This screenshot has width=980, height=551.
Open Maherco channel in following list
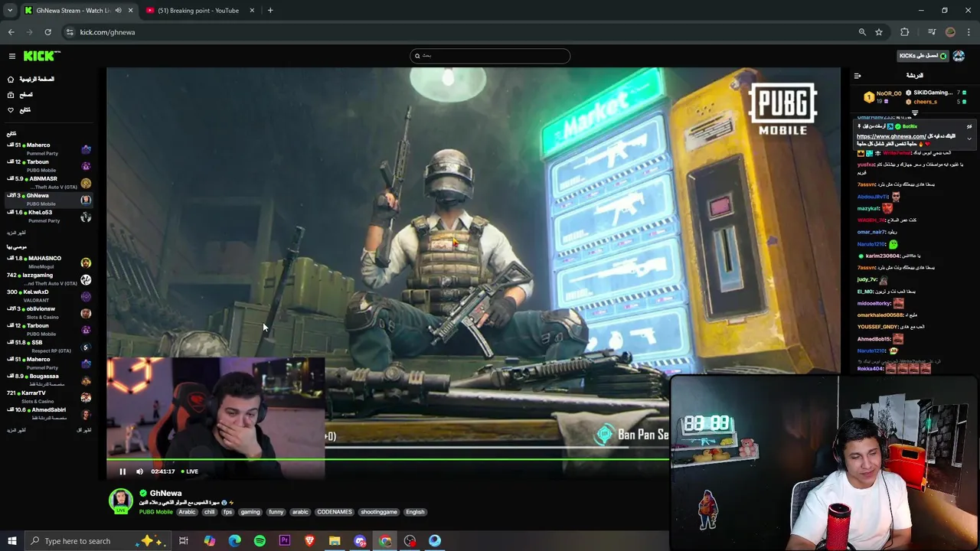tap(49, 148)
